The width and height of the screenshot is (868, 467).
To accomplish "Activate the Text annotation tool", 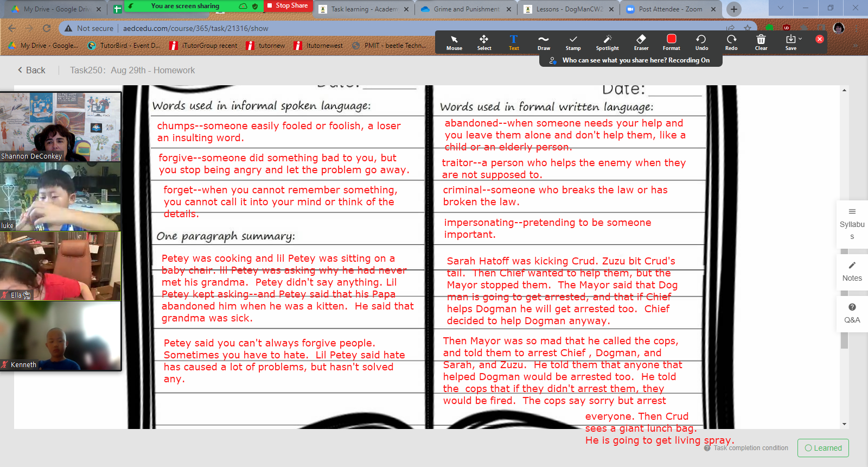I will (514, 42).
